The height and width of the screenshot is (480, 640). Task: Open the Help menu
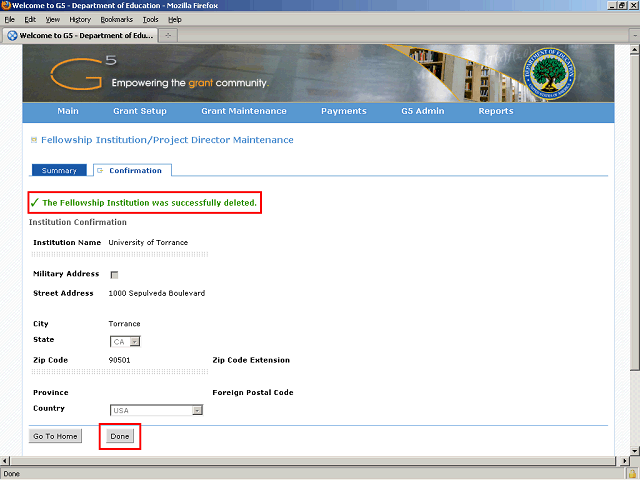point(175,20)
